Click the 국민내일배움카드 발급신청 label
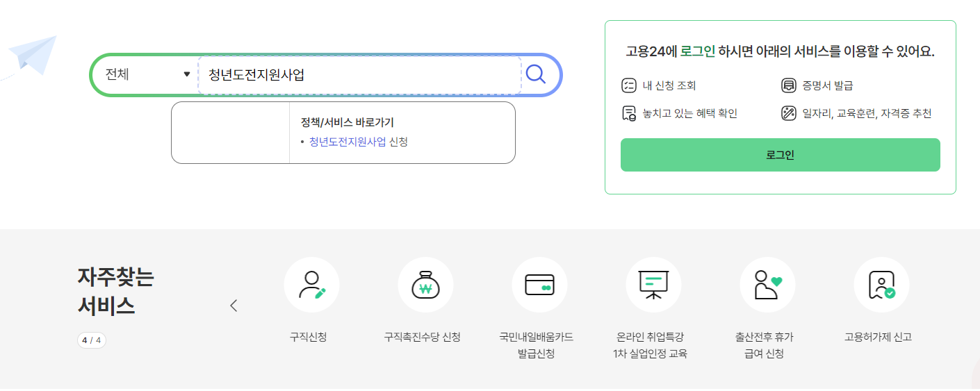The width and height of the screenshot is (980, 391). tap(536, 346)
